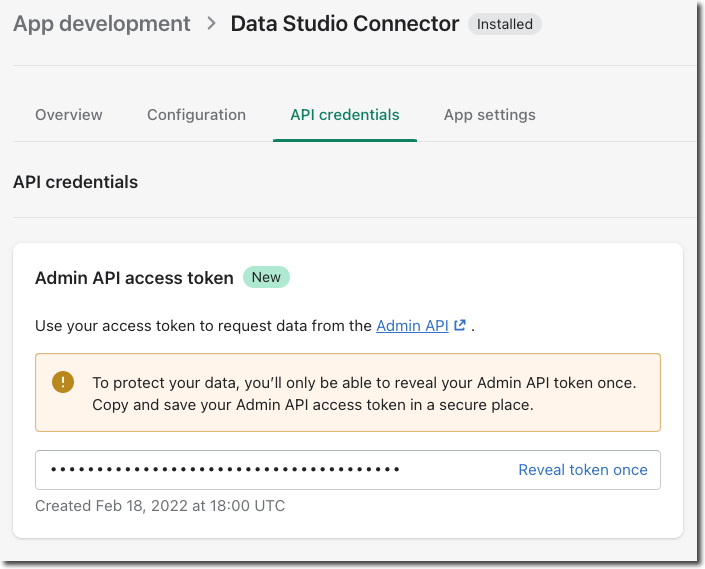Click Reveal token once
Image resolution: width=705 pixels, height=569 pixels.
(583, 470)
